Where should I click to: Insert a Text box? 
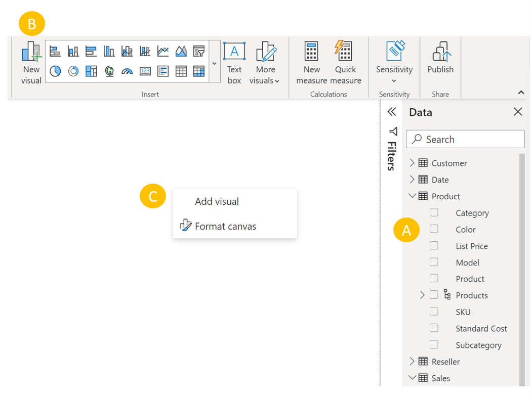tap(234, 62)
